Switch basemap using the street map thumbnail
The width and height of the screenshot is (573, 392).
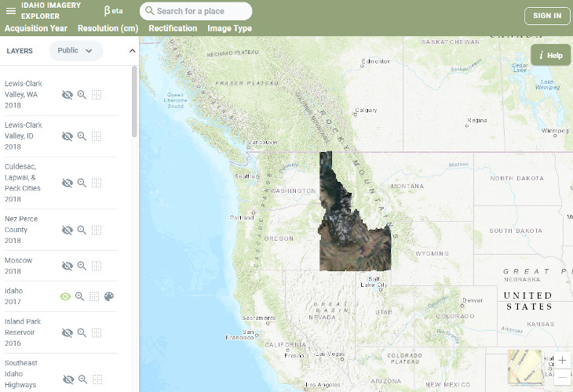524,365
